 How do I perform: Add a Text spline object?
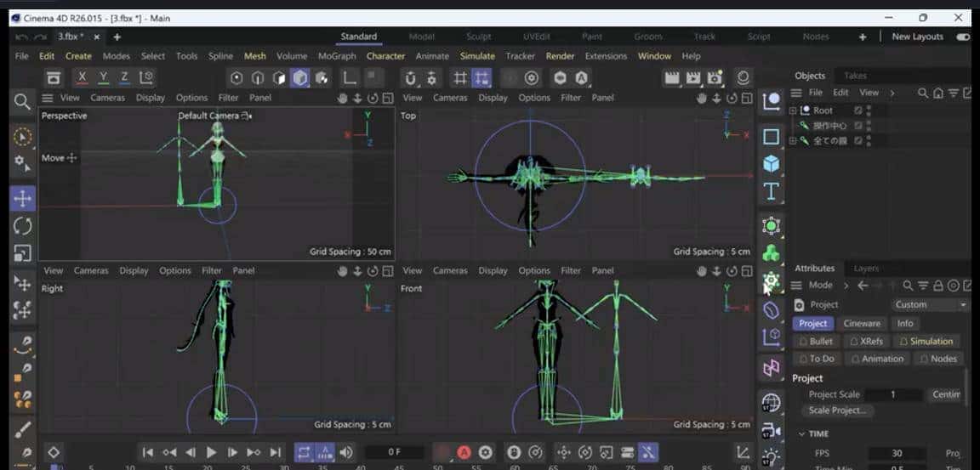point(772,191)
